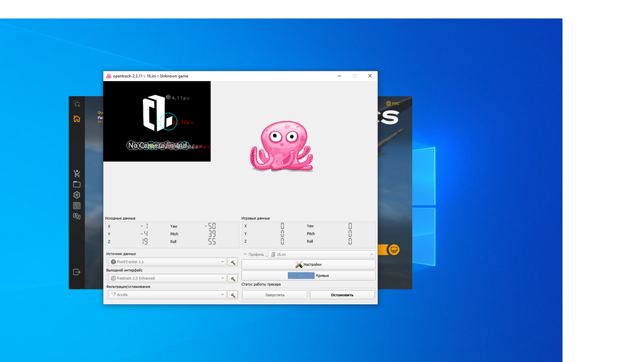
Task: Click the camera preview showing No Camera Found
Action: 157,121
